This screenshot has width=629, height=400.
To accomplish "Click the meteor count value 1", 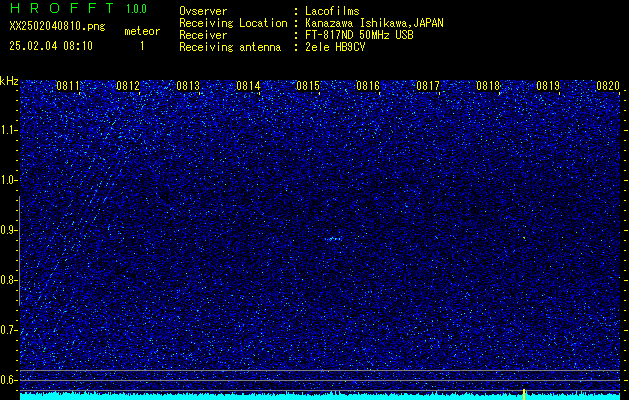I will point(142,46).
